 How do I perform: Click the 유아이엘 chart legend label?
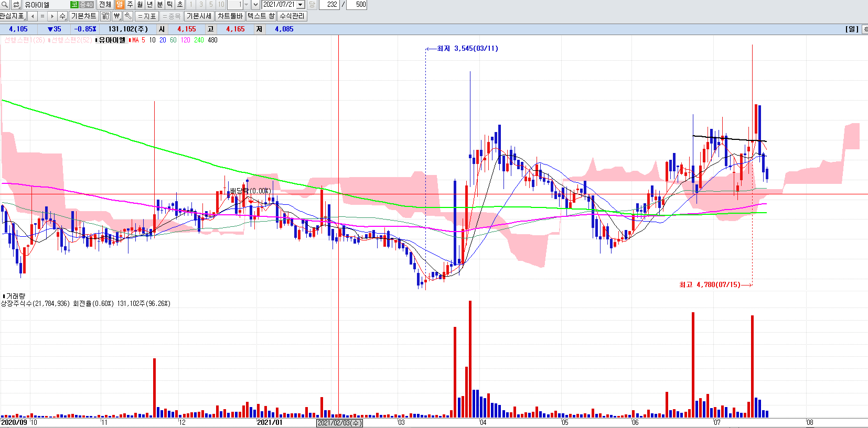112,40
